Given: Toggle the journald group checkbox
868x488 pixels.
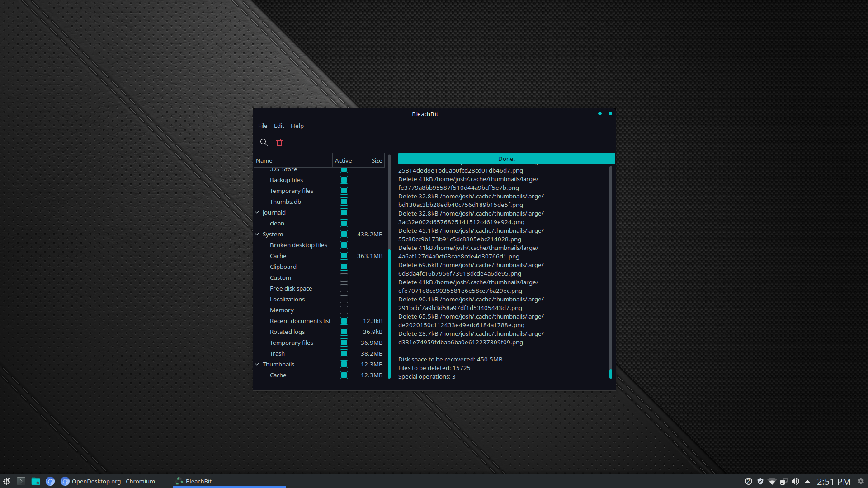Looking at the screenshot, I should [x=344, y=212].
